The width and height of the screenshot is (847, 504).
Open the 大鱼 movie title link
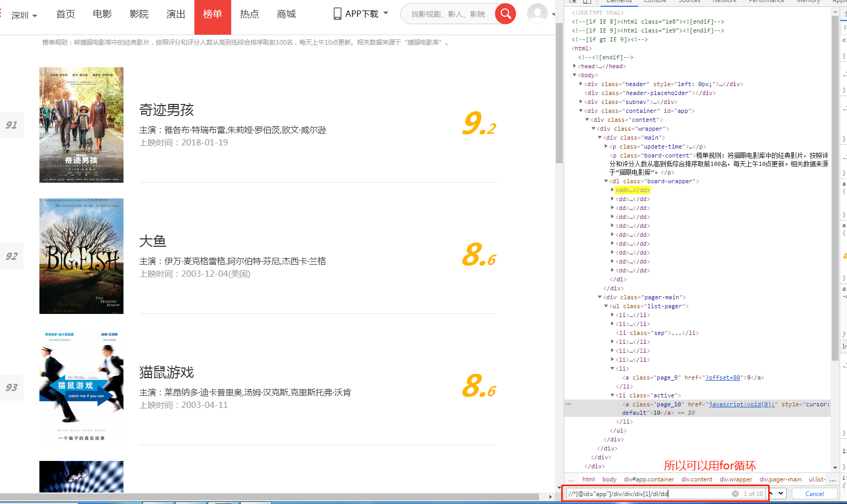tap(153, 241)
